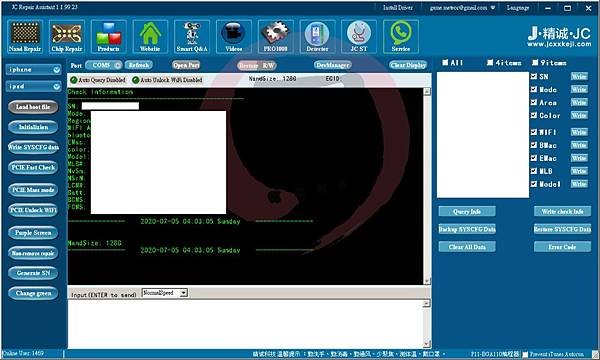The width and height of the screenshot is (600, 360).
Task: Open Smart Q&A robot icon
Action: point(192,37)
